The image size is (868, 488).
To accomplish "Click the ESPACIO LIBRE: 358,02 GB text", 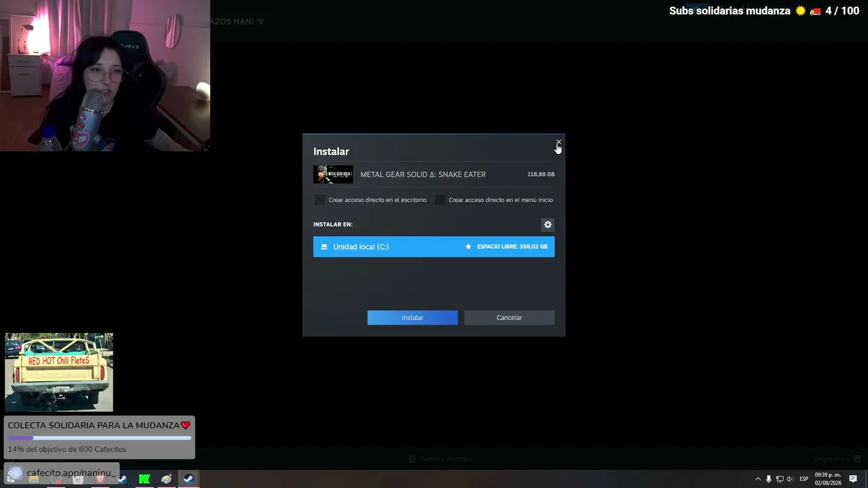I will 512,247.
